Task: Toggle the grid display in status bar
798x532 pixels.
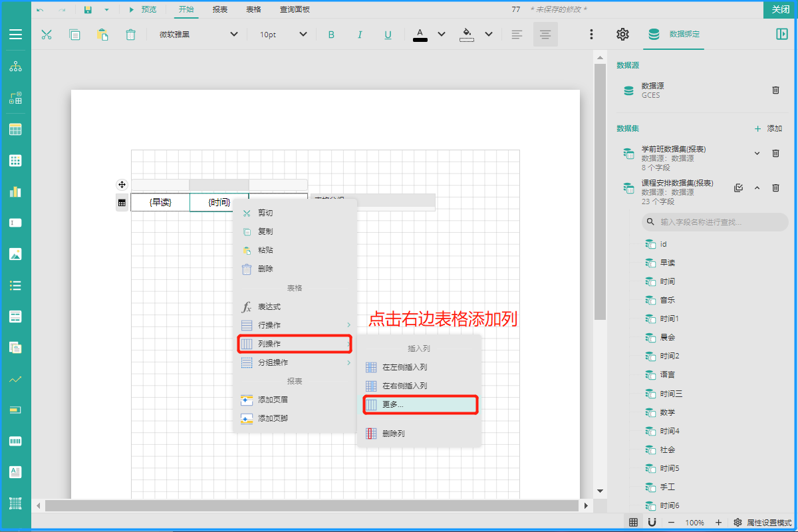Action: tap(634, 523)
